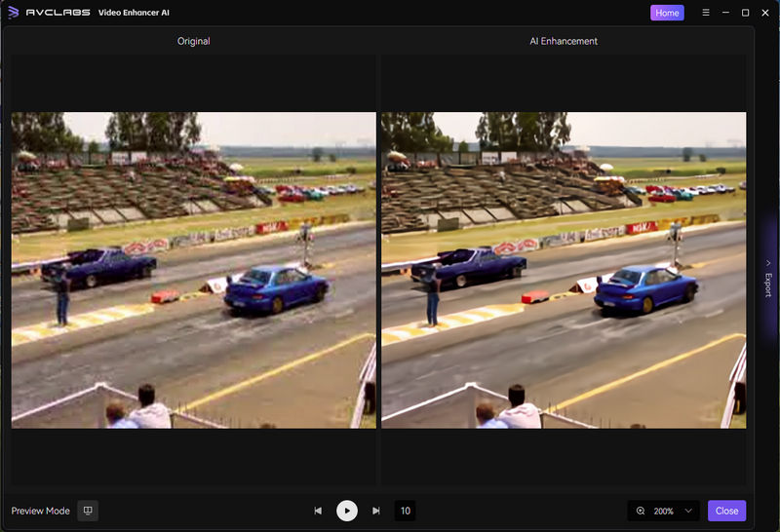This screenshot has height=532, width=780.
Task: Click the Video Enhancer AI title text
Action: (x=134, y=13)
